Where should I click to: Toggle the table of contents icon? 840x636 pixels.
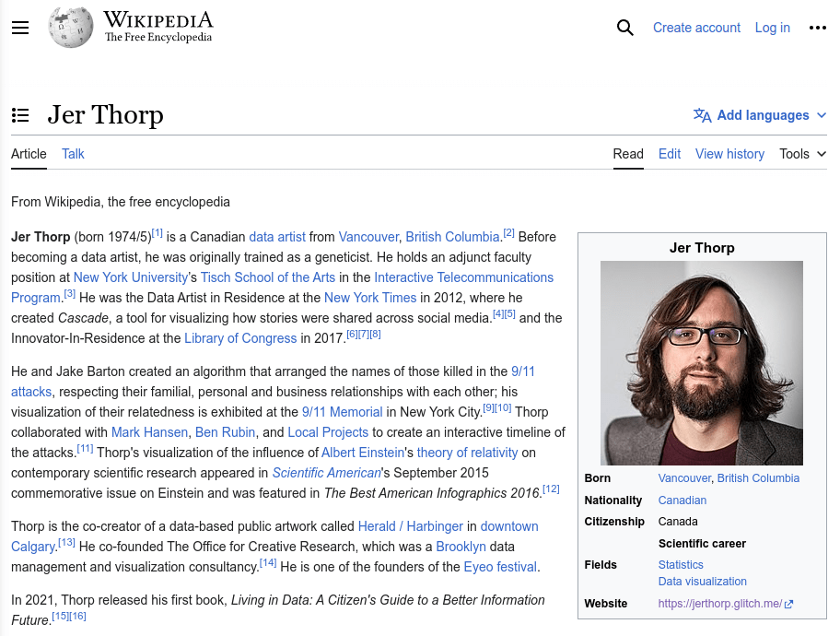tap(20, 115)
